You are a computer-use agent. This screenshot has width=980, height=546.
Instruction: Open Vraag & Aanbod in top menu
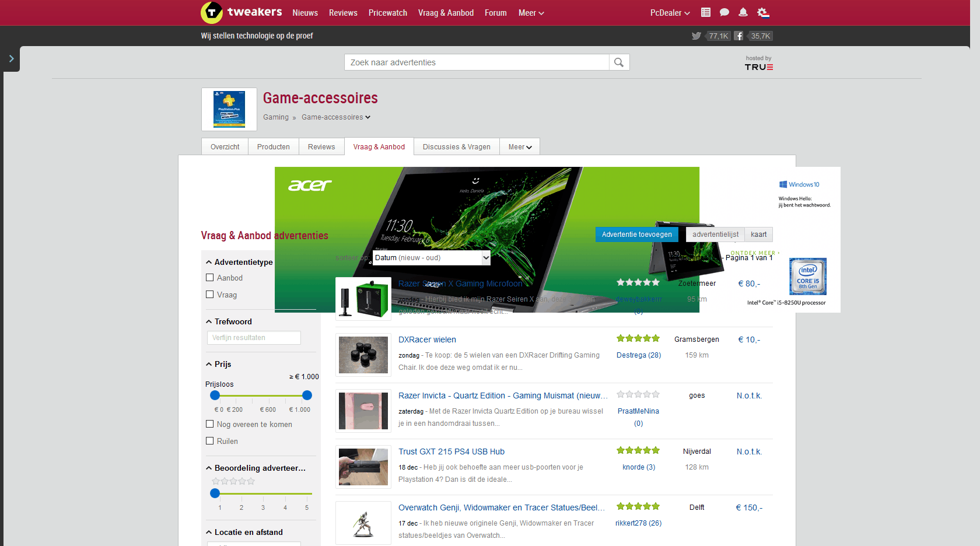coord(446,13)
